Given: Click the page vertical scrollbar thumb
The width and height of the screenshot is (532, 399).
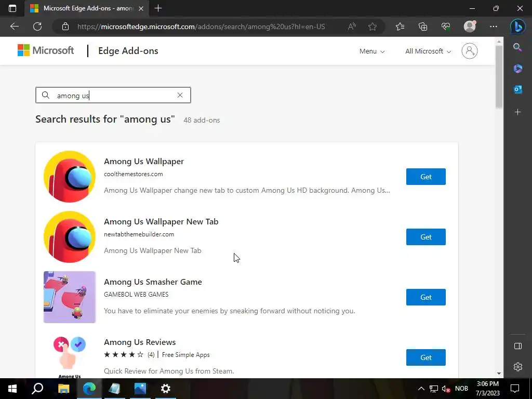Looking at the screenshot, I should coord(499,77).
